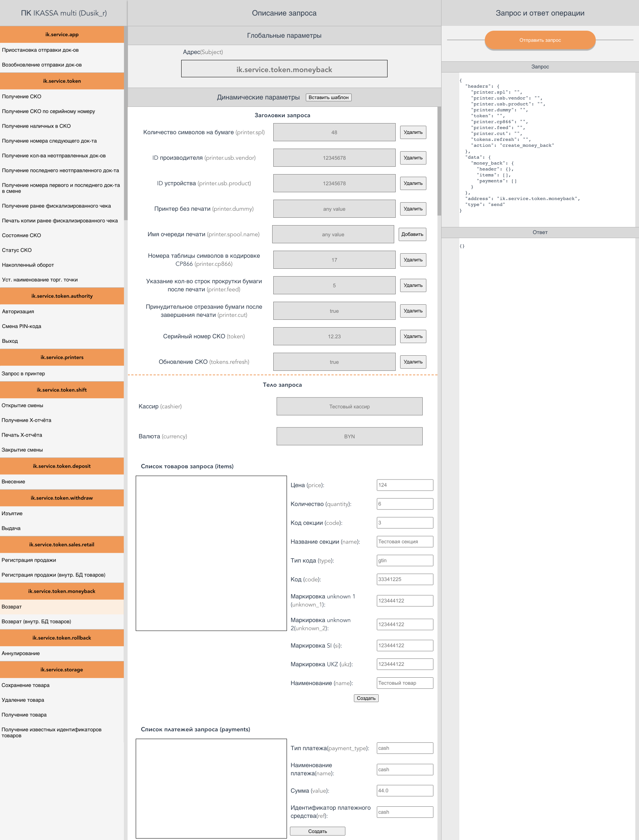Viewport: 639px width, 840px height.
Task: Click the address field ik.service.token.moneyback
Action: pyautogui.click(x=284, y=69)
